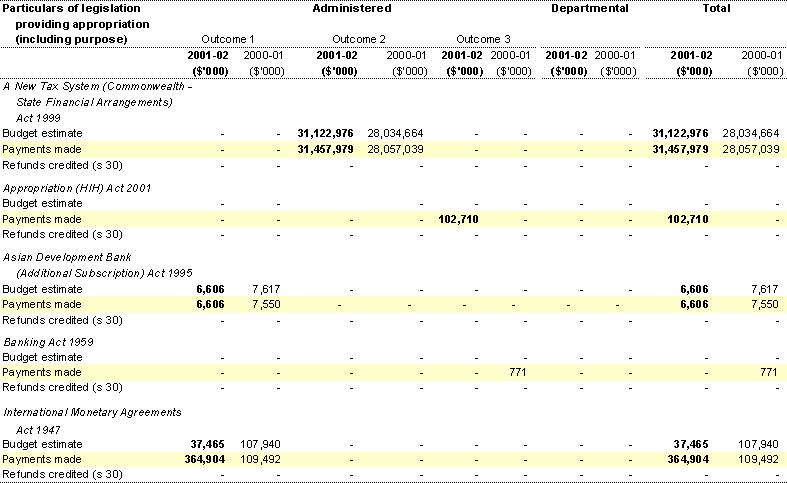Click the Outcome 1 subheader
This screenshot has width=787, height=483.
point(229,38)
